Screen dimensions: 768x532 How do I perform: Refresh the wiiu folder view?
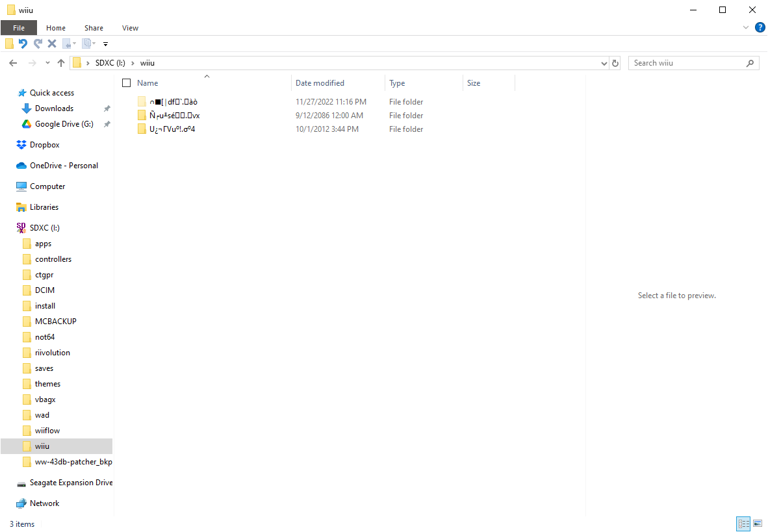(615, 63)
